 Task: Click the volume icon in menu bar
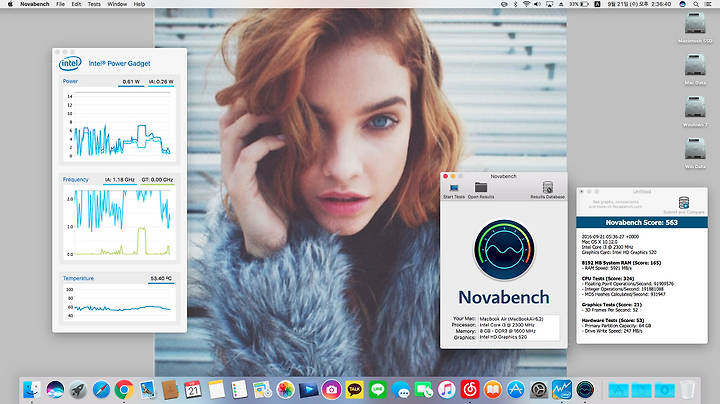537,4
